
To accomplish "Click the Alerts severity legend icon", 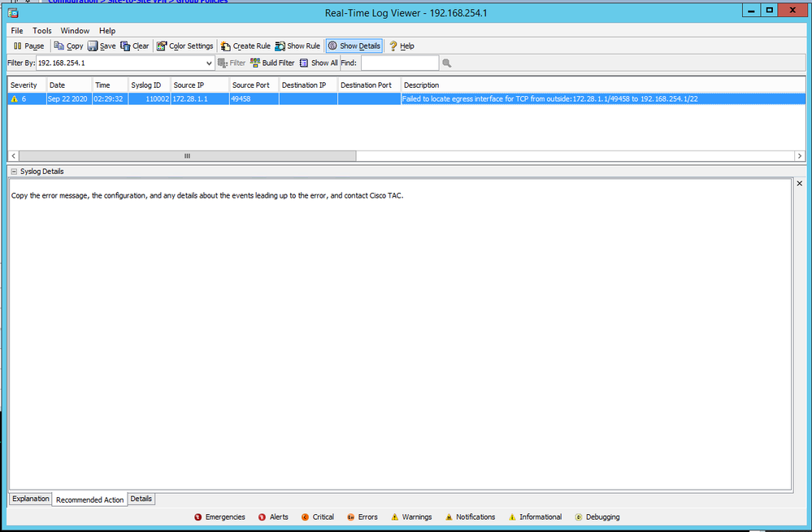I will (x=262, y=517).
